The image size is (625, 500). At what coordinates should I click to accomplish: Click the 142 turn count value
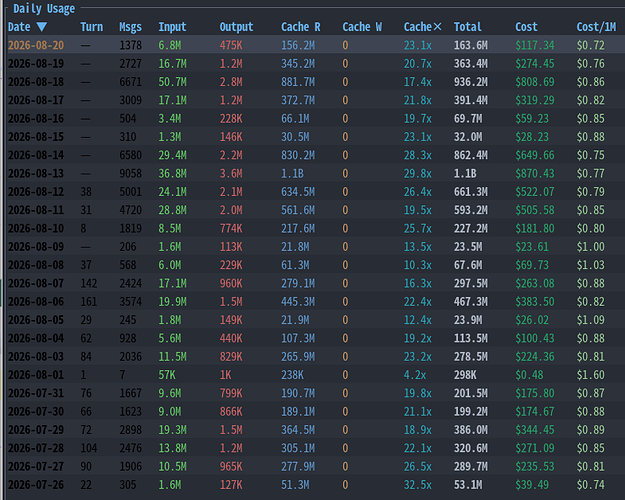click(88, 283)
